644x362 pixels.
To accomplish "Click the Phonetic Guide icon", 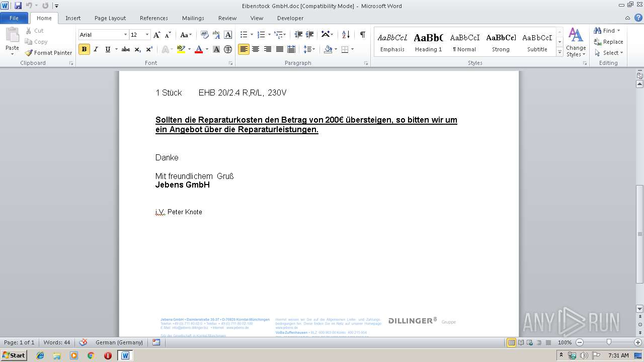I will pyautogui.click(x=216, y=35).
